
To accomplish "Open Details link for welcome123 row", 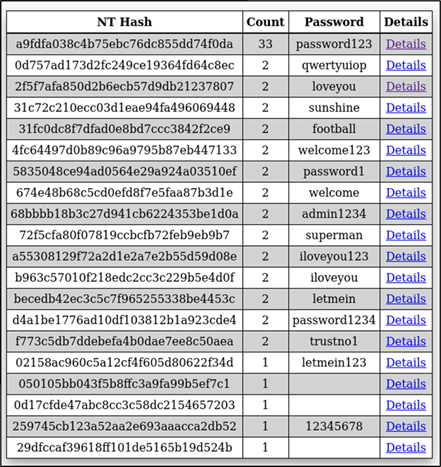I will point(406,150).
